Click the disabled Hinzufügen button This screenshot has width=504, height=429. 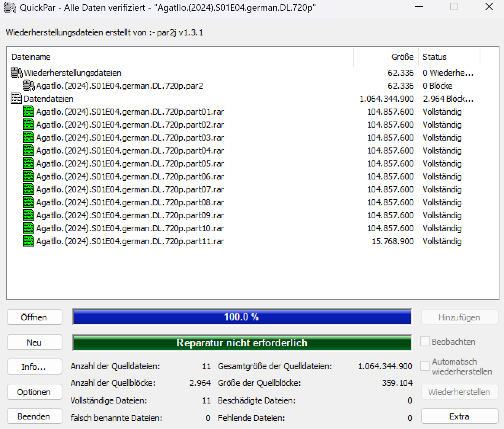[459, 317]
